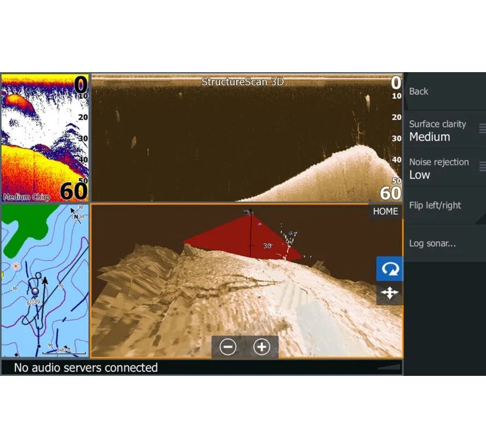
Task: Click the vessel icon atop 3D view
Action: point(248,213)
